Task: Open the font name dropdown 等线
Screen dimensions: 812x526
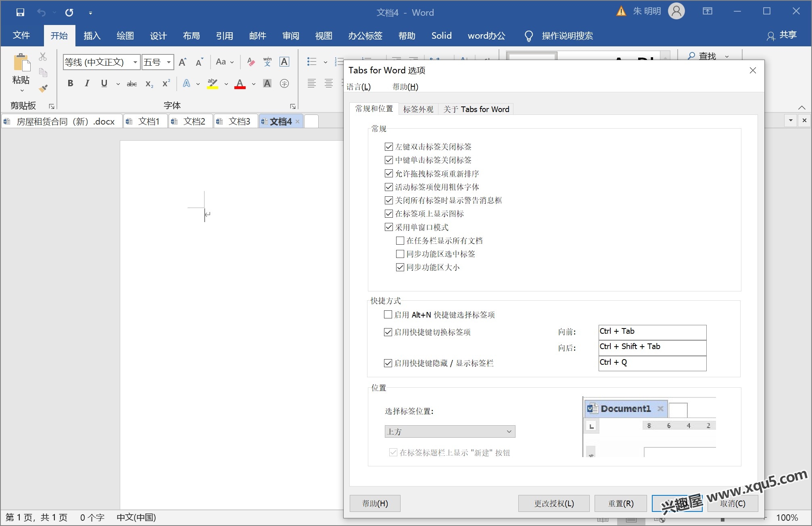Action: pos(136,62)
